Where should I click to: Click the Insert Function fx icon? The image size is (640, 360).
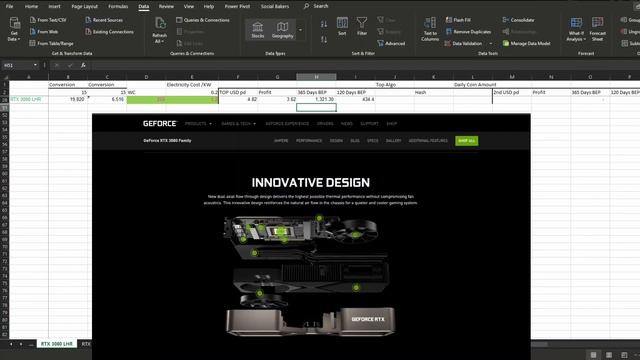(x=83, y=65)
